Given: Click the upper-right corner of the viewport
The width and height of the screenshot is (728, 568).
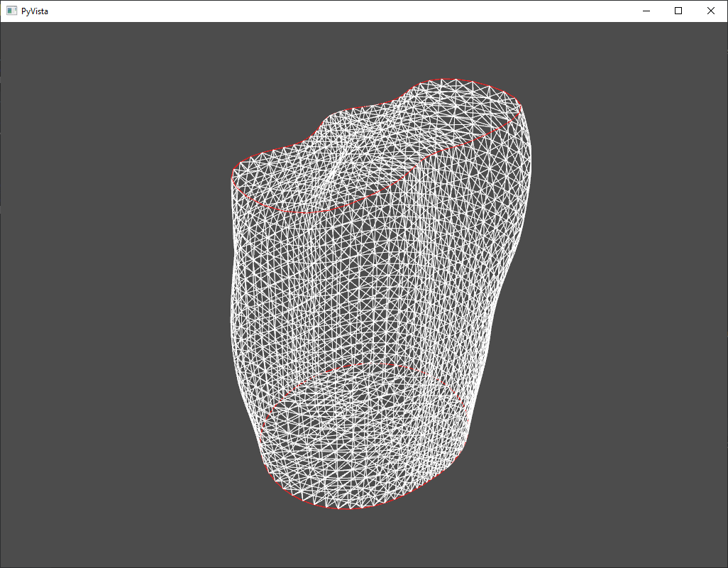Looking at the screenshot, I should point(722,27).
